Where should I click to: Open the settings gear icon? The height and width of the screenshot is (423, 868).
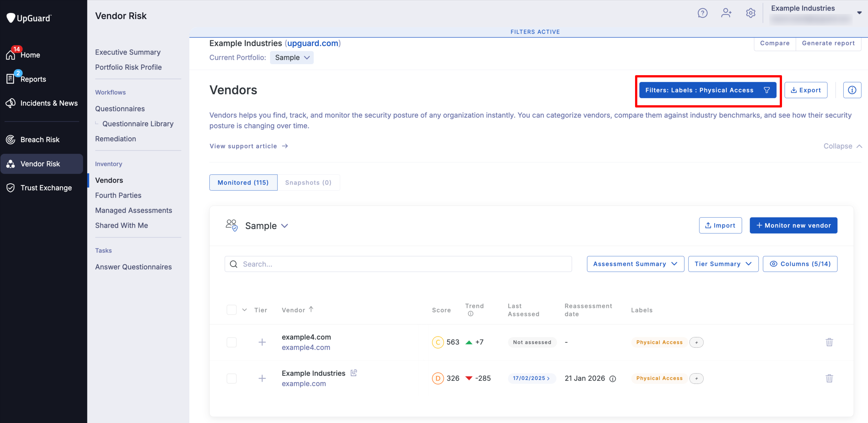[x=750, y=13]
